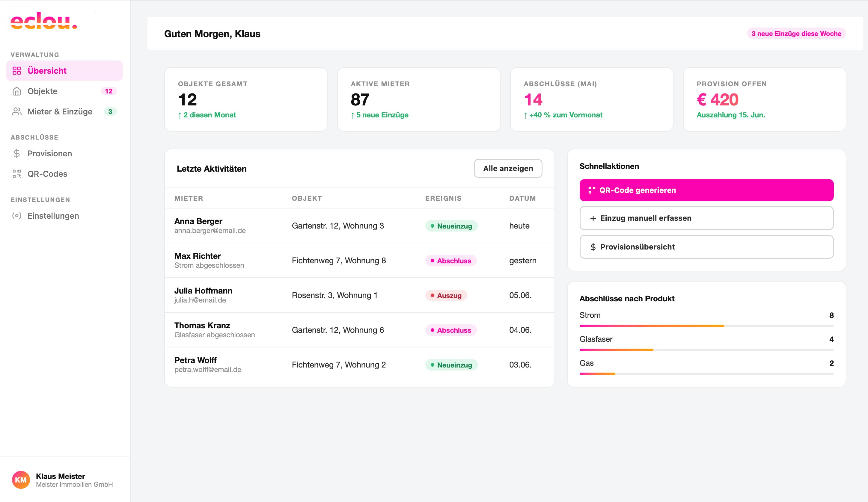This screenshot has width=868, height=502.
Task: Click the OBJEKT column header
Action: [x=307, y=198]
